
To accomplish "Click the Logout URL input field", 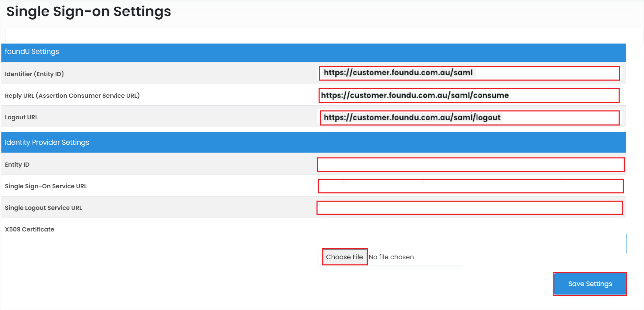I will [470, 118].
